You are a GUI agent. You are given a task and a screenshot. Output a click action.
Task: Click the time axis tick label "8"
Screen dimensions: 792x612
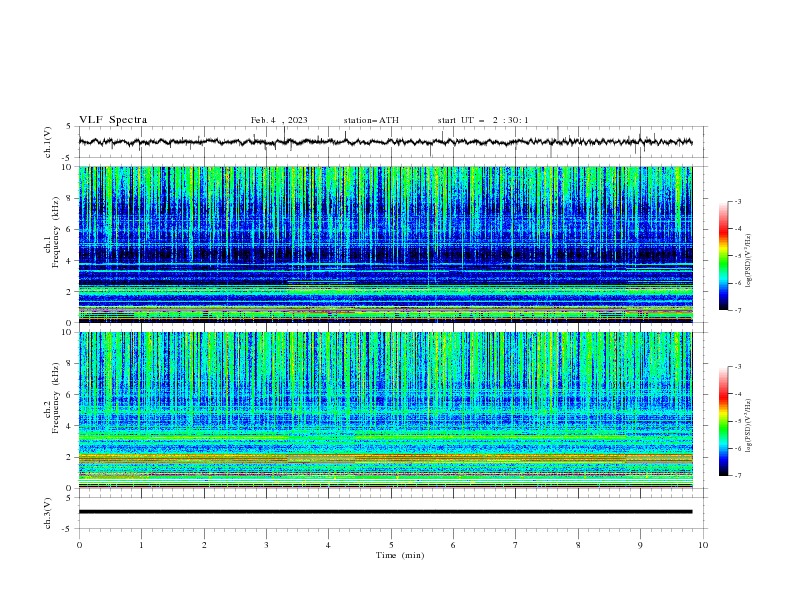(578, 545)
